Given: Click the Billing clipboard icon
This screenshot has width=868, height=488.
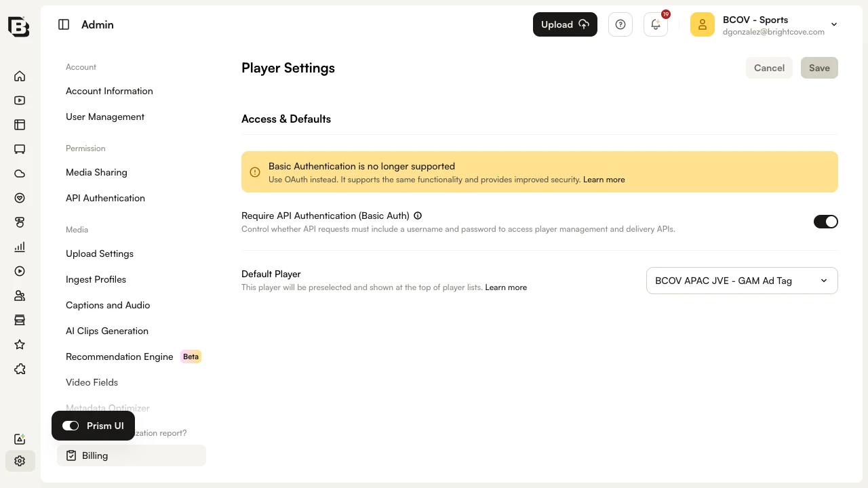Looking at the screenshot, I should [71, 455].
